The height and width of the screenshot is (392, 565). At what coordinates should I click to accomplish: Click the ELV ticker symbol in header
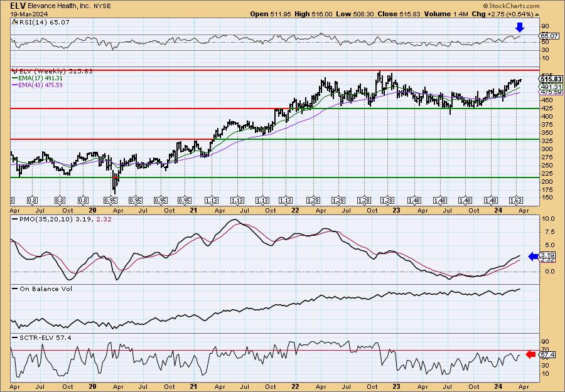(18, 6)
